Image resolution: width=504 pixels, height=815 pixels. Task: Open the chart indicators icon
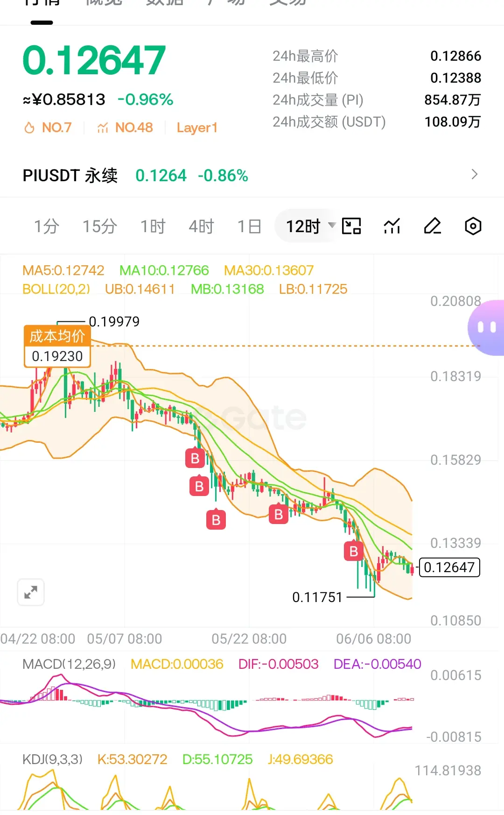tap(392, 226)
